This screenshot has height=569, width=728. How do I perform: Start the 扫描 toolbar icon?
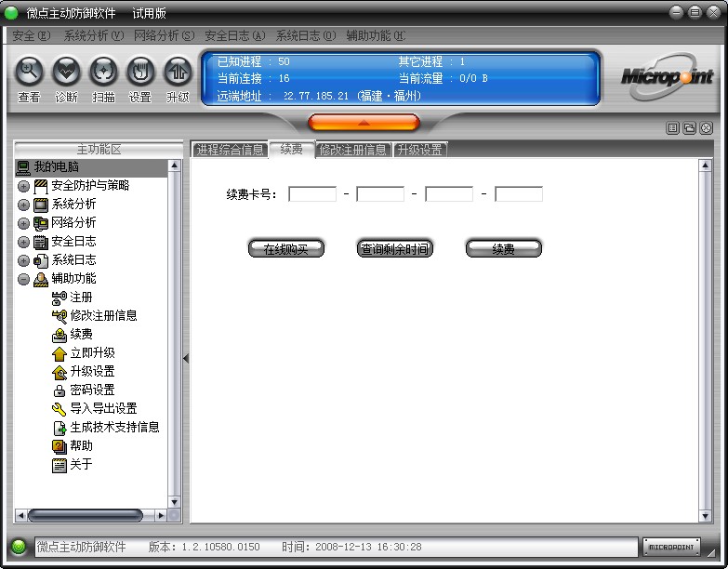103,72
